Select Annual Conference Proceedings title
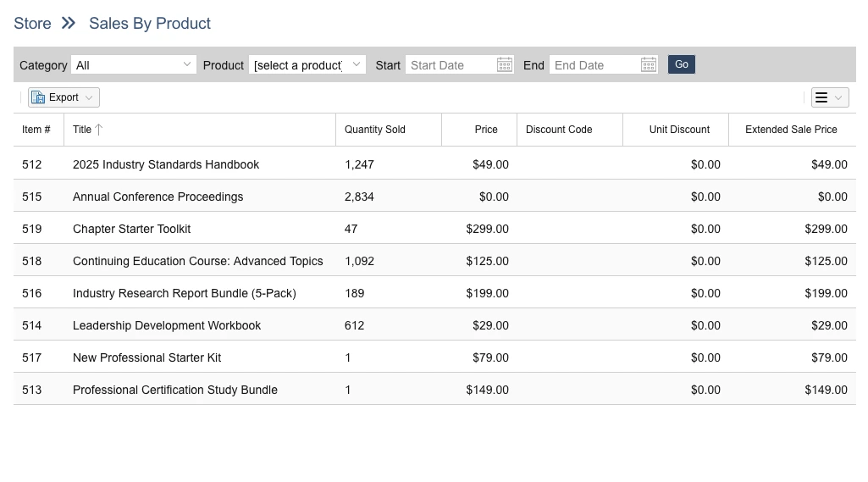The height and width of the screenshot is (482, 868). point(158,197)
